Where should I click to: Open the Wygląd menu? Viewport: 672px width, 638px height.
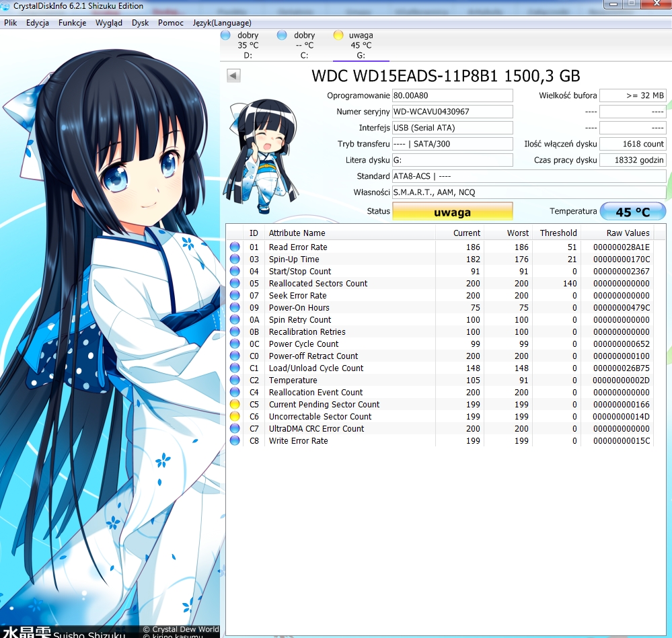click(108, 23)
